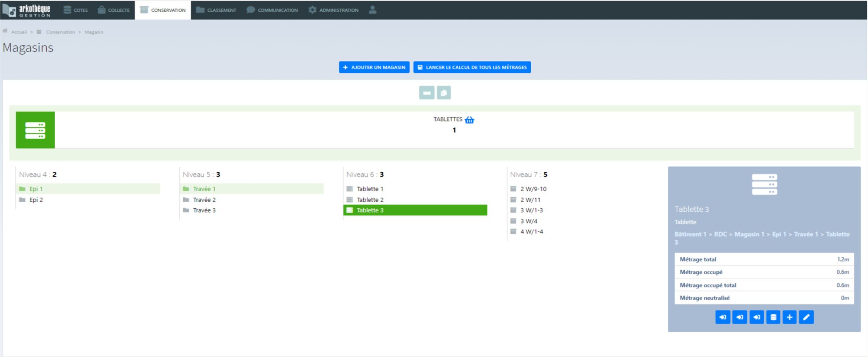The width and height of the screenshot is (868, 357).
Task: Click the database icon in Tablette 3 panel
Action: [x=773, y=317]
